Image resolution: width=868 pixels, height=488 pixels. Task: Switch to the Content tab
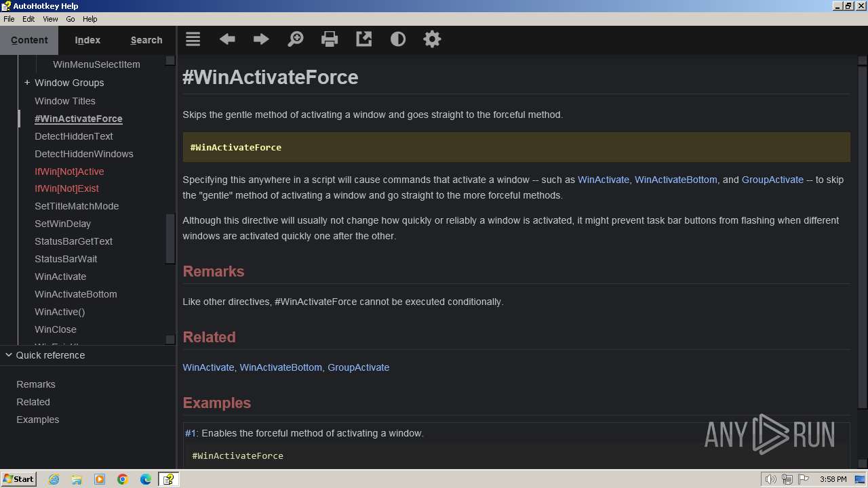pos(29,40)
